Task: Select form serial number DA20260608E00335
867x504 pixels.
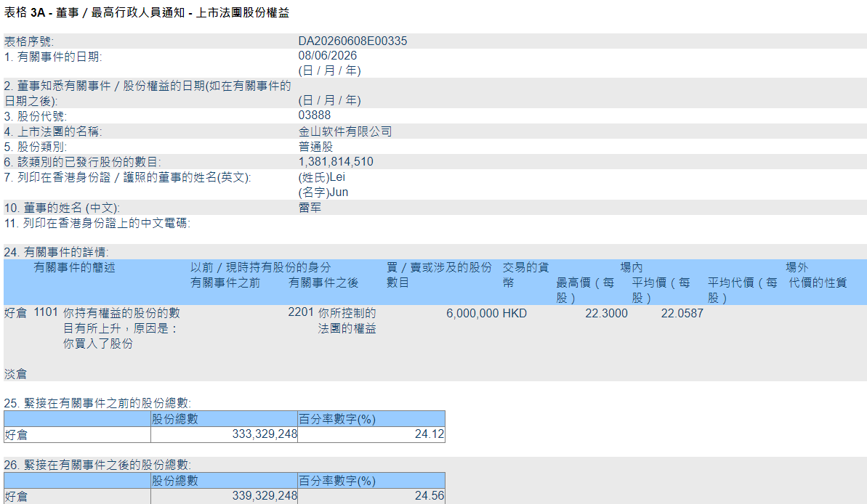Action: point(352,41)
